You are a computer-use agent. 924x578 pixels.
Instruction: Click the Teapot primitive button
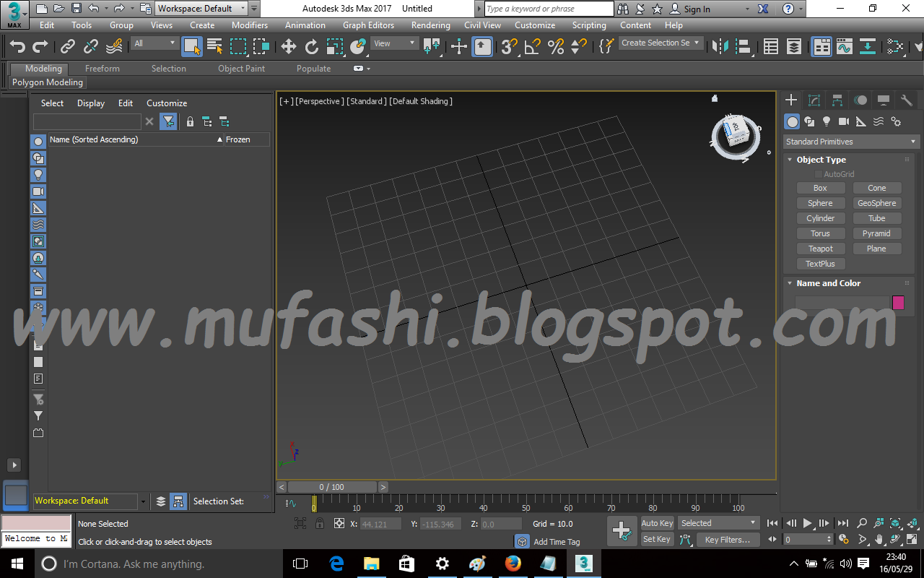[821, 249]
